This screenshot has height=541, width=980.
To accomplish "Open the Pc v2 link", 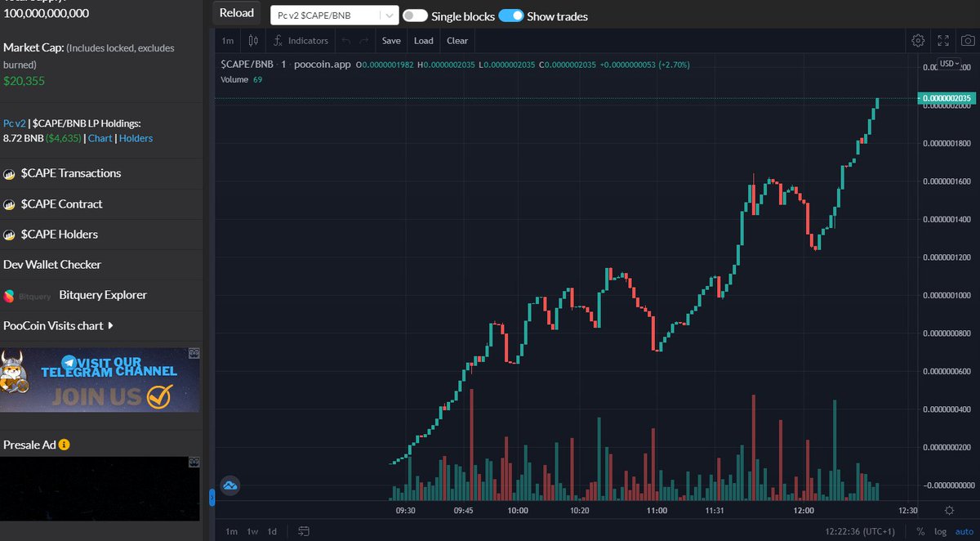I will [x=15, y=123].
